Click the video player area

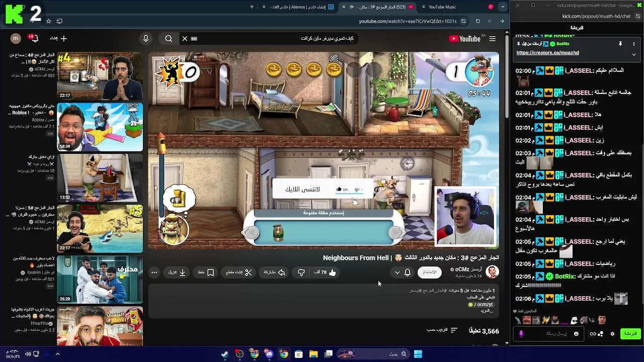click(324, 150)
